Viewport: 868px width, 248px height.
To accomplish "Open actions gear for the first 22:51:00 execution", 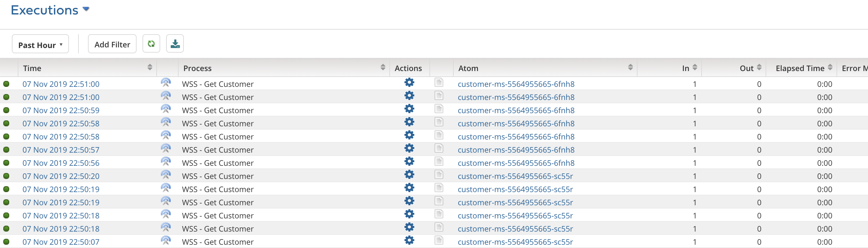I will coord(409,83).
